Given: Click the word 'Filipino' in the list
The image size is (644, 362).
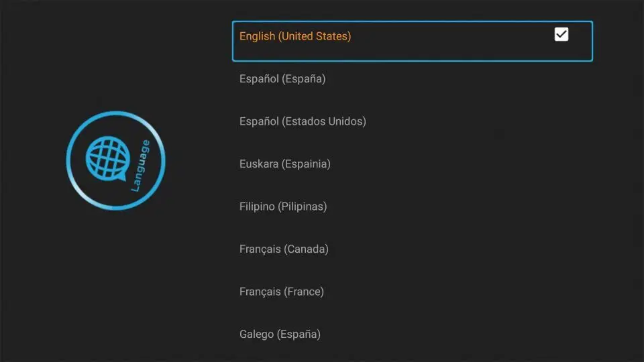Looking at the screenshot, I should point(257,206).
